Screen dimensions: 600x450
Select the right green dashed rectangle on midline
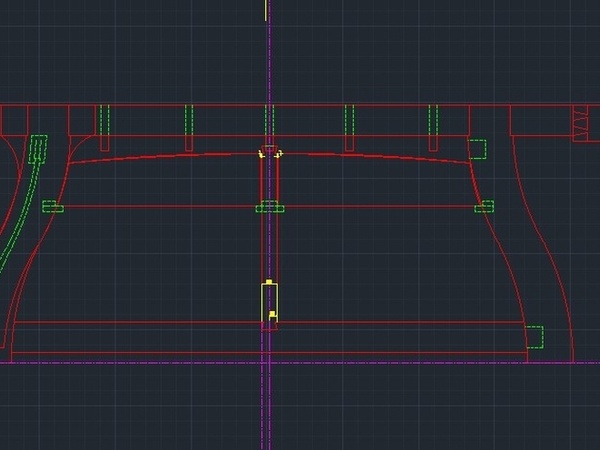coord(484,207)
